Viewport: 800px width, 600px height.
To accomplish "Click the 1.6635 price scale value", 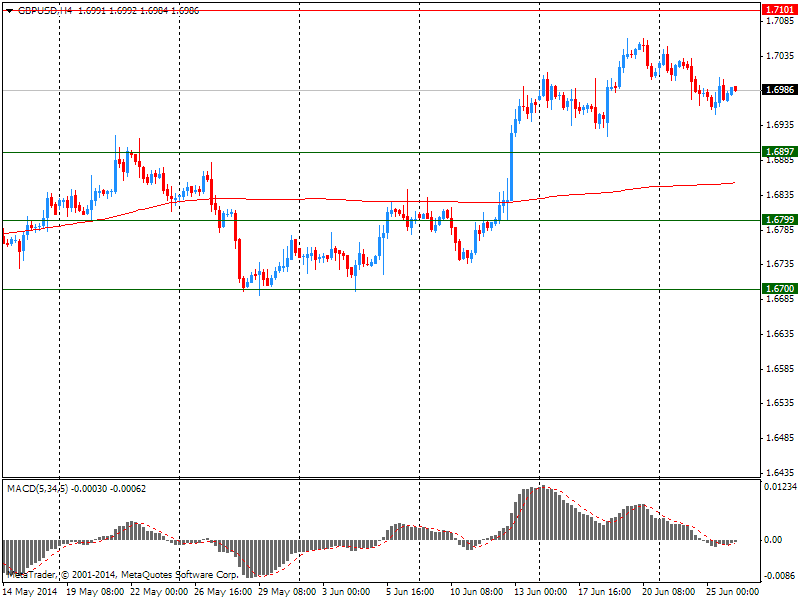I will (x=781, y=334).
